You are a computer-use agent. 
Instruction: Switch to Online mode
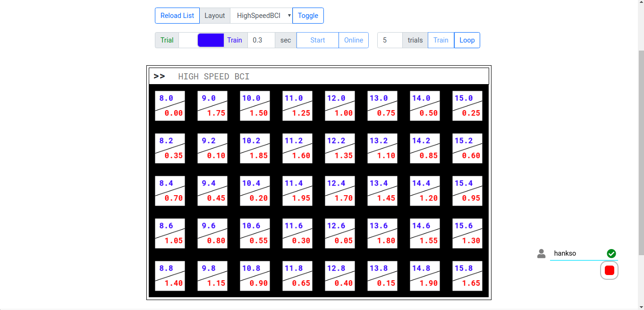point(354,40)
